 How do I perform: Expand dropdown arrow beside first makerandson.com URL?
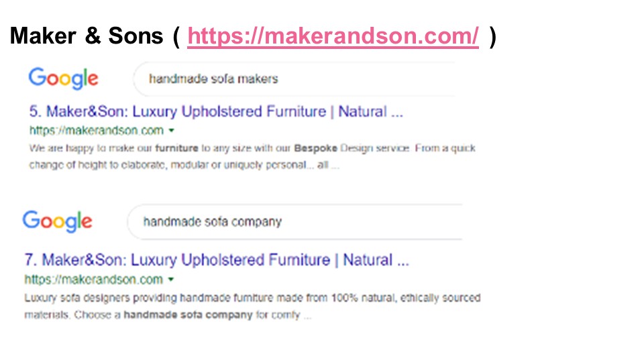pos(172,131)
